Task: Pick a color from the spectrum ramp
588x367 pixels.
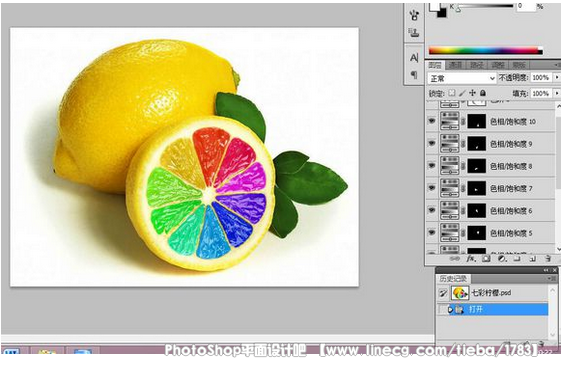Action: (x=486, y=50)
